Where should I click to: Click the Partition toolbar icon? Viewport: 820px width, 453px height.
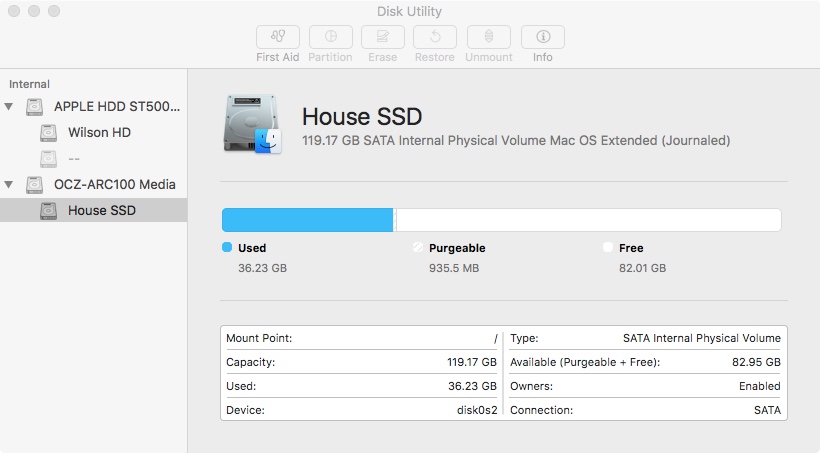pyautogui.click(x=331, y=37)
